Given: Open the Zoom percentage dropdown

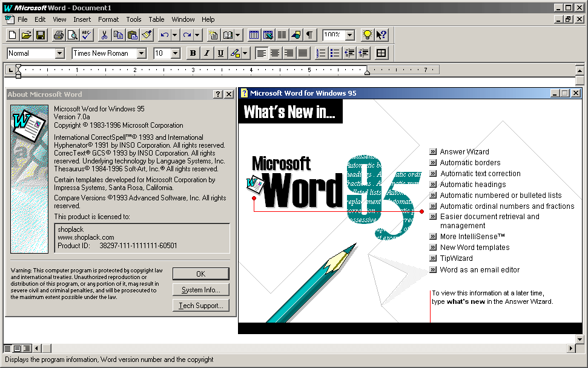Looking at the screenshot, I should click(x=350, y=36).
